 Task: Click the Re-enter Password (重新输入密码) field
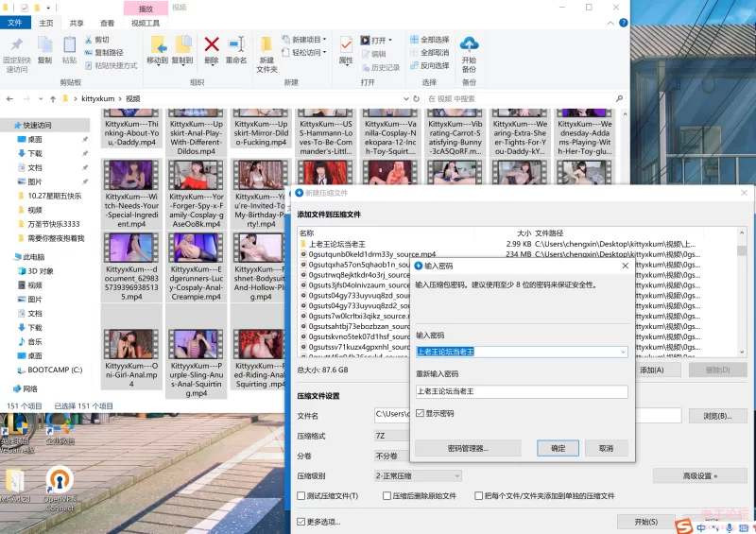pyautogui.click(x=522, y=391)
